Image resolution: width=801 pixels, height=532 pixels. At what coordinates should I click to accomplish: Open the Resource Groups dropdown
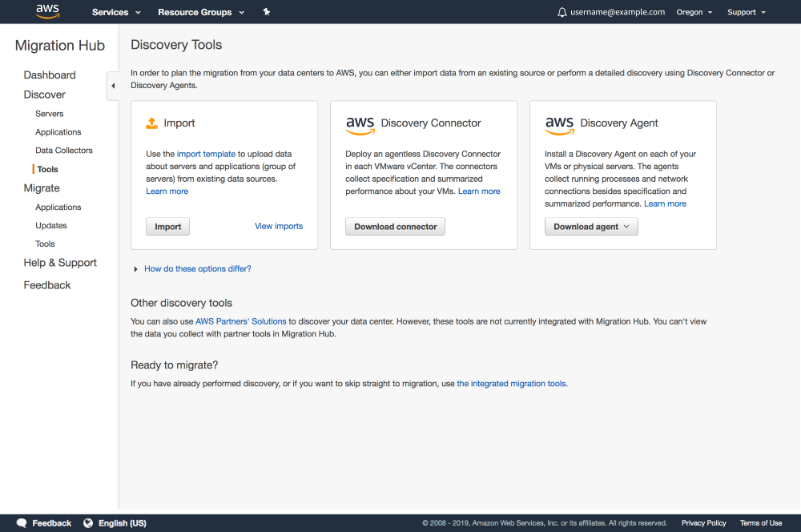point(201,12)
